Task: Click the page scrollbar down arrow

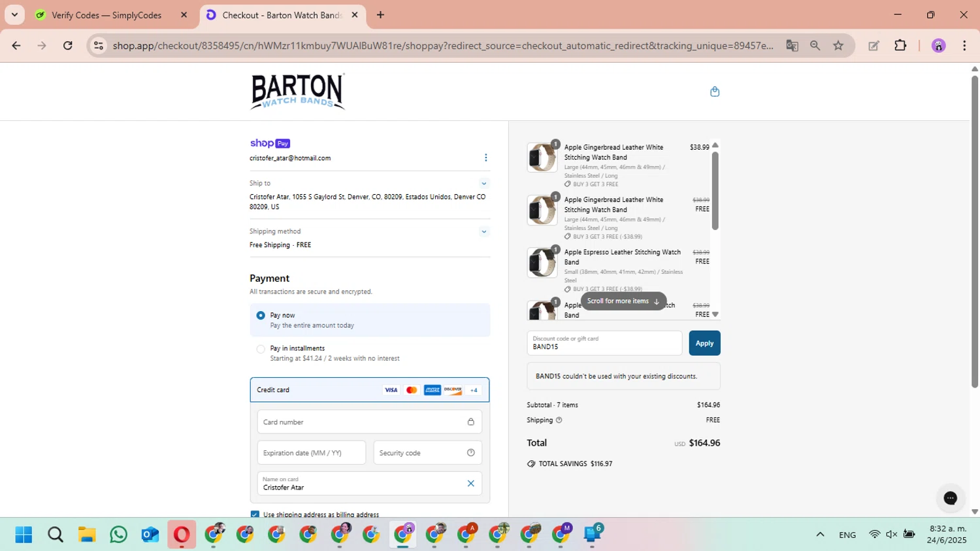Action: point(975,512)
